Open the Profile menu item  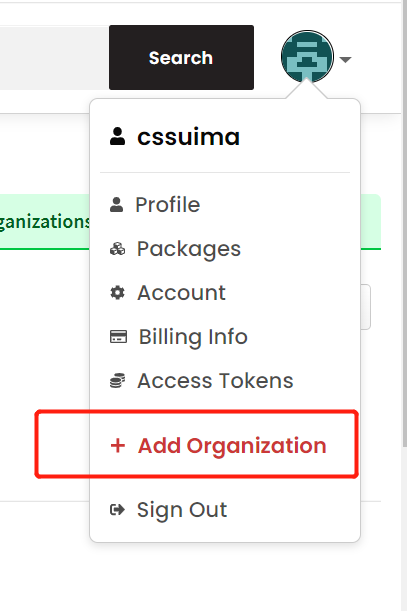tap(168, 205)
